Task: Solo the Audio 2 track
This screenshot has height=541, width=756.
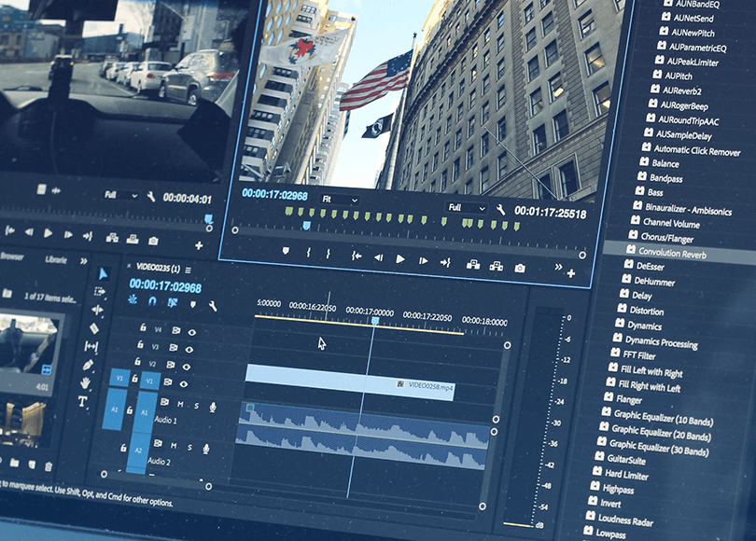Action: pyautogui.click(x=189, y=448)
